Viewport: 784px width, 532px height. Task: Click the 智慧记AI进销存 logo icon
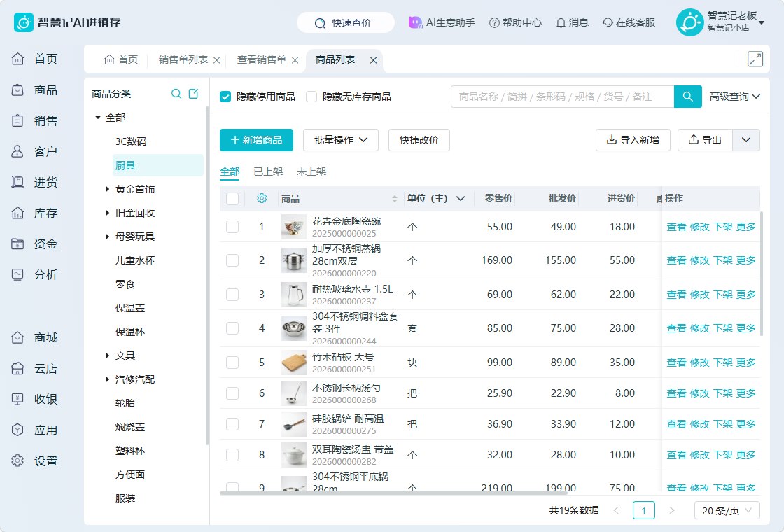[24, 22]
